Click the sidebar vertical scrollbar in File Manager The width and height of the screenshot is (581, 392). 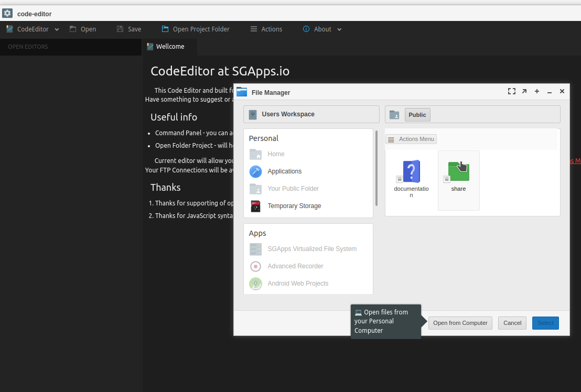pos(376,168)
